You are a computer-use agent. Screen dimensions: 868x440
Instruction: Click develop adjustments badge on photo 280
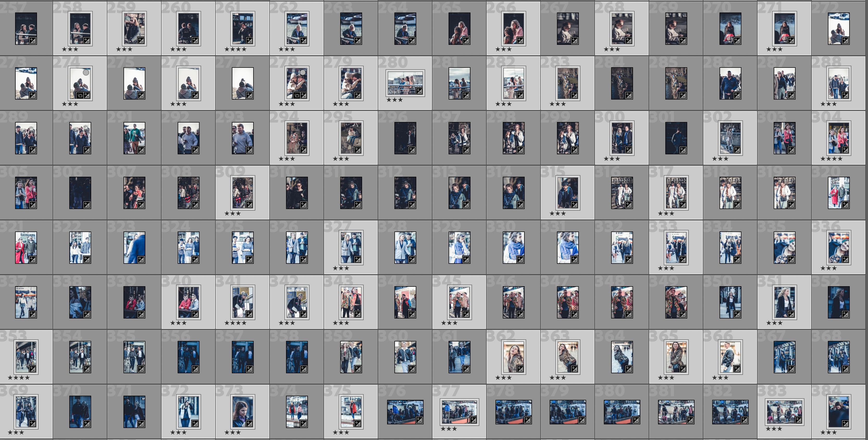419,91
